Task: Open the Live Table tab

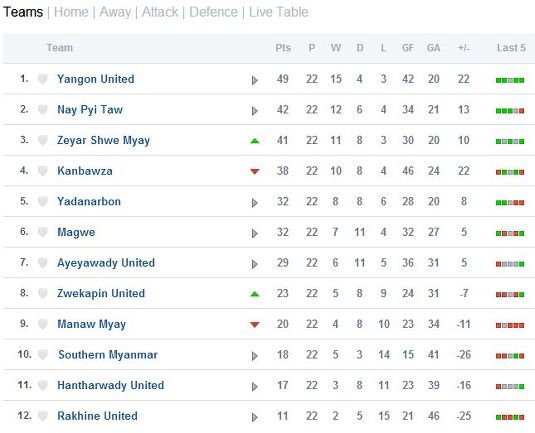Action: pyautogui.click(x=278, y=12)
